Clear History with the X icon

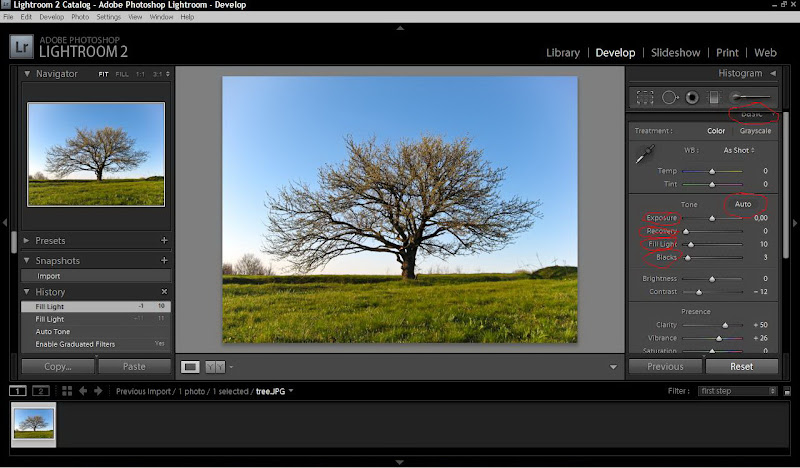coord(164,292)
